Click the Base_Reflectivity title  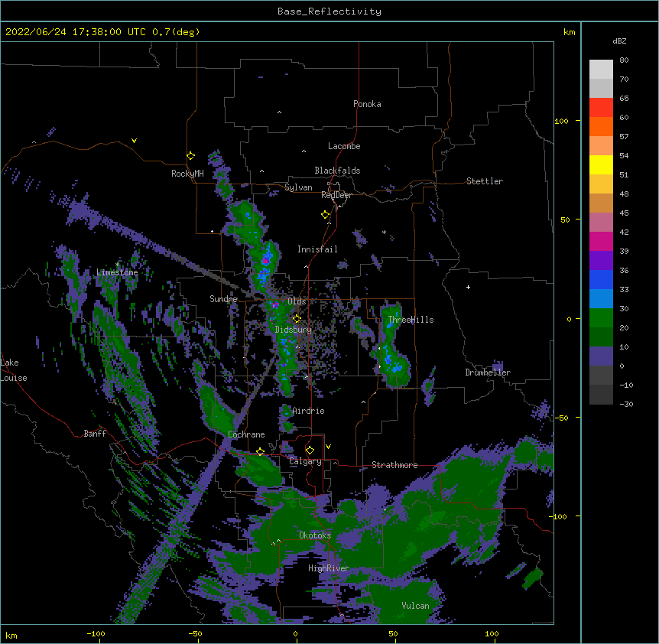point(329,11)
